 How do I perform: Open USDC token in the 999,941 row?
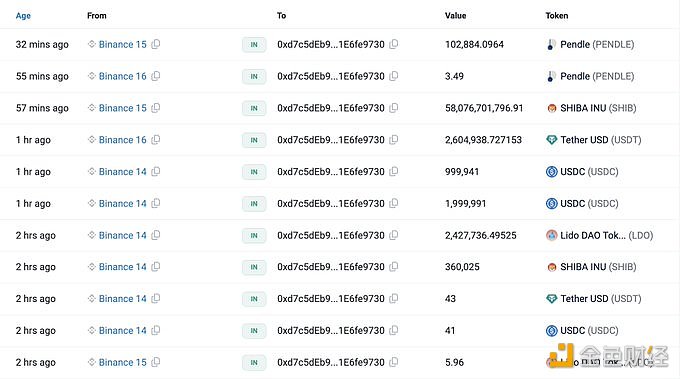pyautogui.click(x=589, y=172)
